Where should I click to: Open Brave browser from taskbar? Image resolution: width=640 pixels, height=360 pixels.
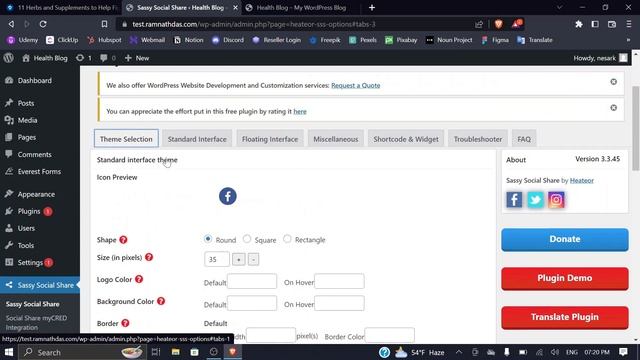(233, 352)
